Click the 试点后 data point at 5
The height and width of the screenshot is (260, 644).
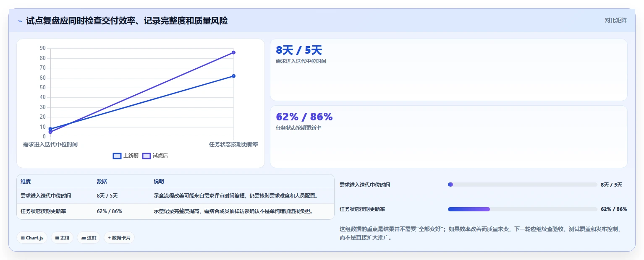point(50,132)
